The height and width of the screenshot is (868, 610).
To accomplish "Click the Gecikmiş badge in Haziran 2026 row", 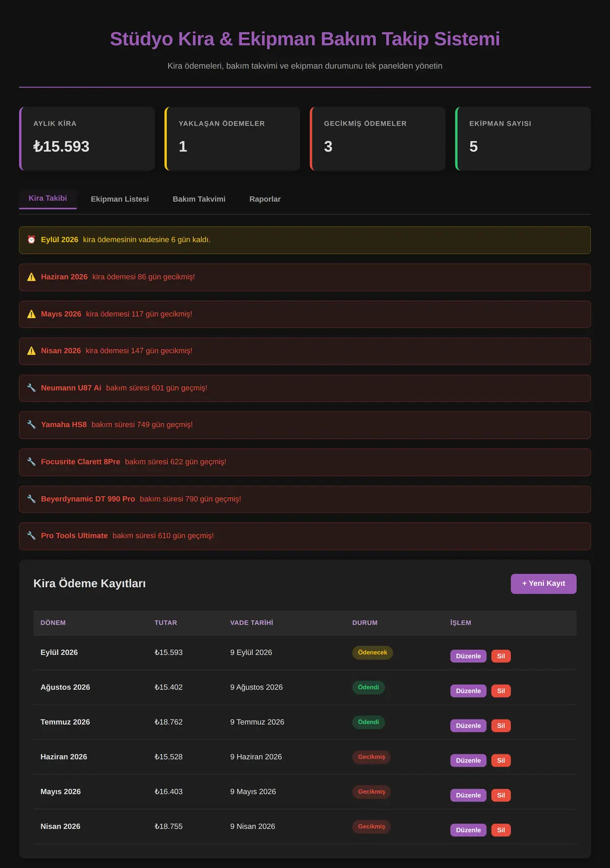I will (x=372, y=757).
